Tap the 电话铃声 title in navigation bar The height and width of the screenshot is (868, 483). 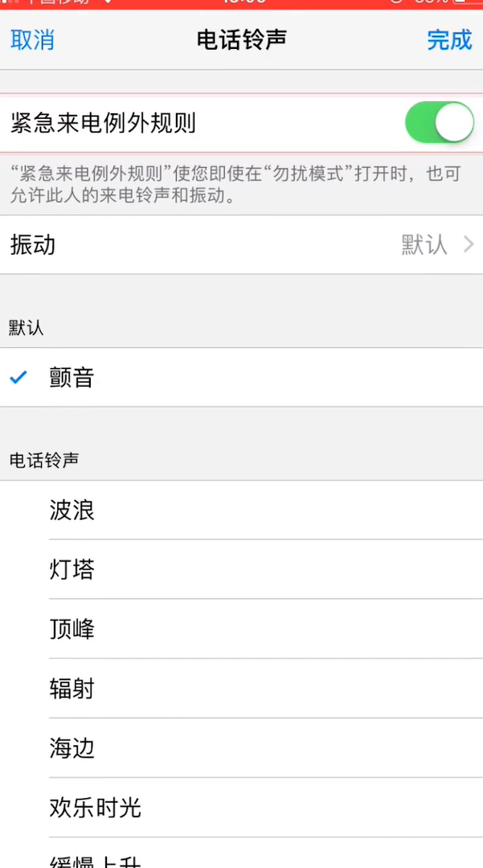(242, 40)
